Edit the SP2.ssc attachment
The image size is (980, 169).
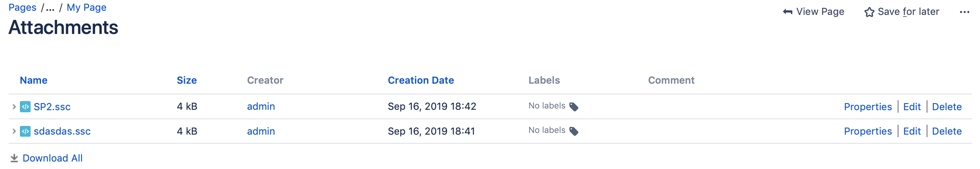pyautogui.click(x=912, y=107)
